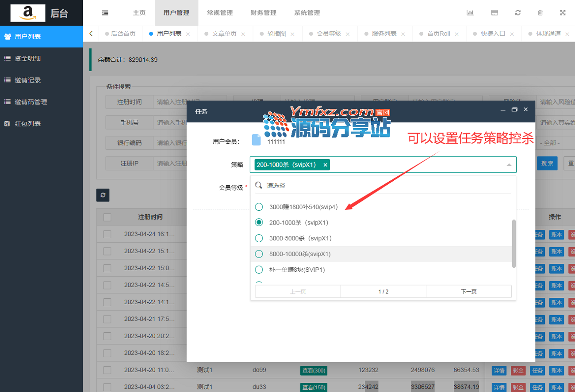
Task: Click the credit card icon in header
Action: click(x=494, y=13)
